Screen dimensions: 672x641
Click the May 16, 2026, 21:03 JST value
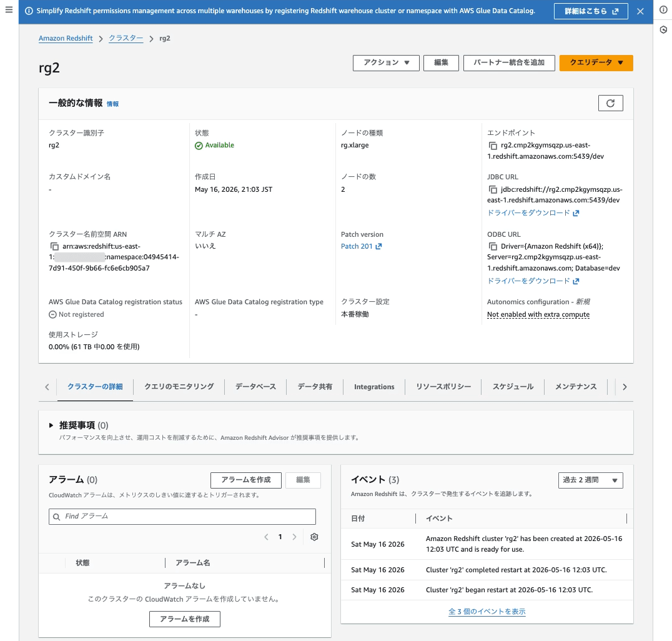pyautogui.click(x=233, y=189)
